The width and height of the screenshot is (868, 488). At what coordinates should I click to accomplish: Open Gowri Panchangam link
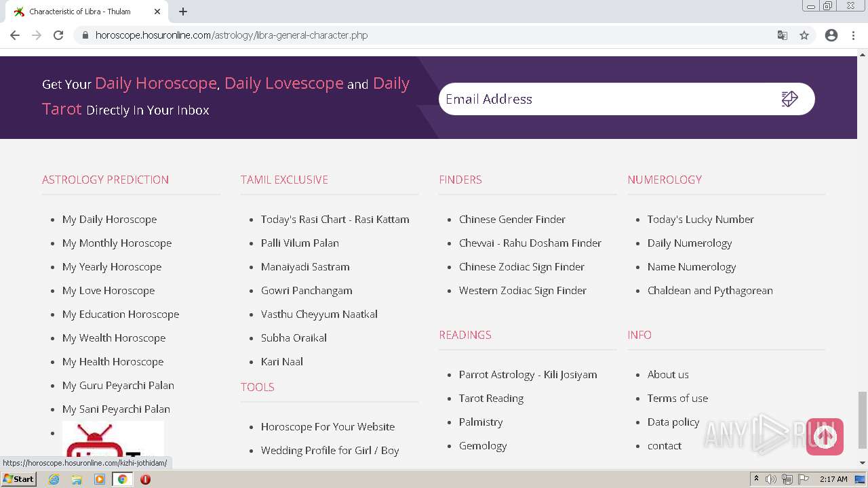pos(307,290)
